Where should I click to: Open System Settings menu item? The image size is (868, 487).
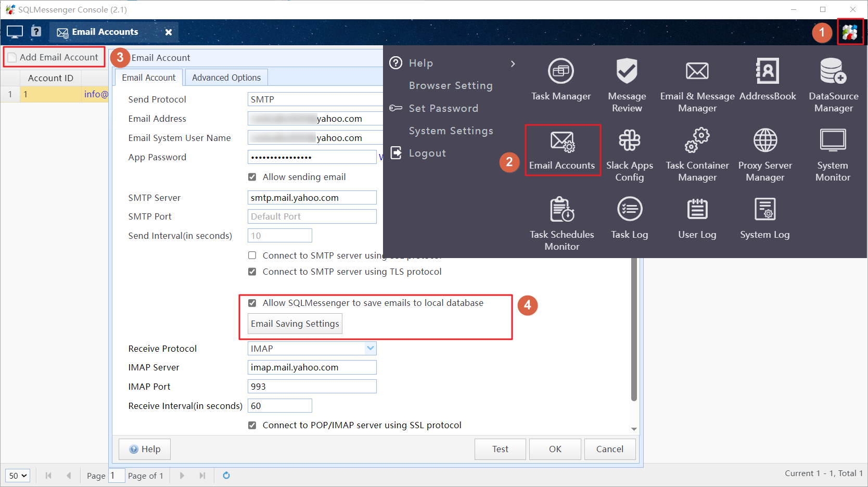(x=451, y=131)
